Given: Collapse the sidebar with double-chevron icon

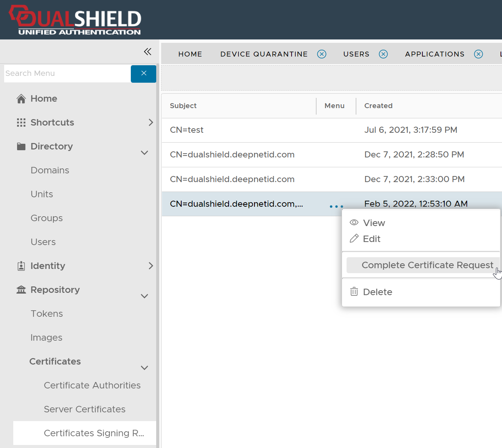Looking at the screenshot, I should [x=147, y=52].
